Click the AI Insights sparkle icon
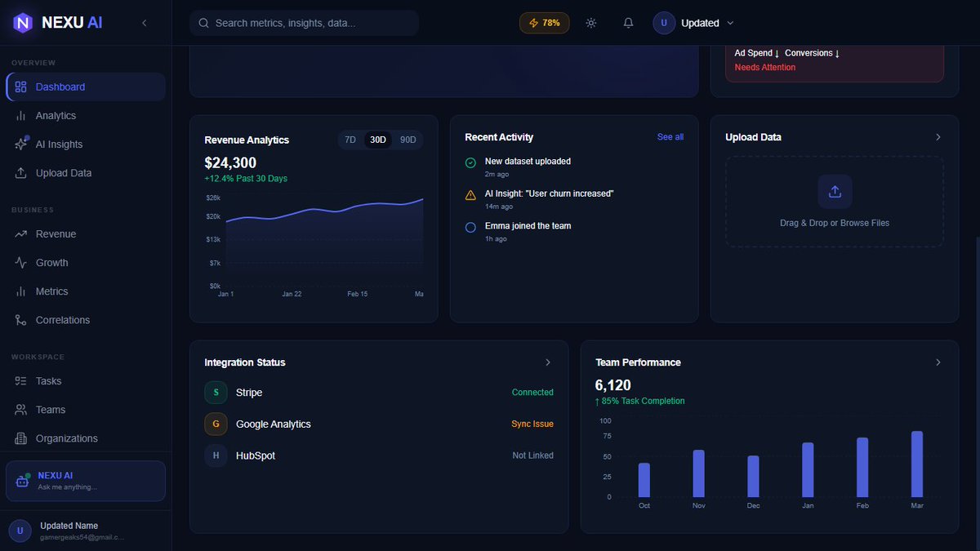This screenshot has height=551, width=980. point(21,144)
